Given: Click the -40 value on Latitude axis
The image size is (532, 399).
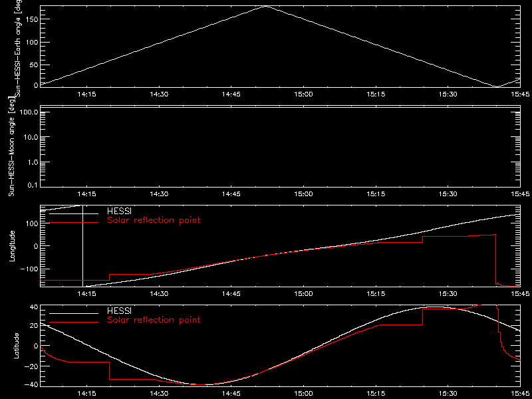Looking at the screenshot, I should pos(31,385).
